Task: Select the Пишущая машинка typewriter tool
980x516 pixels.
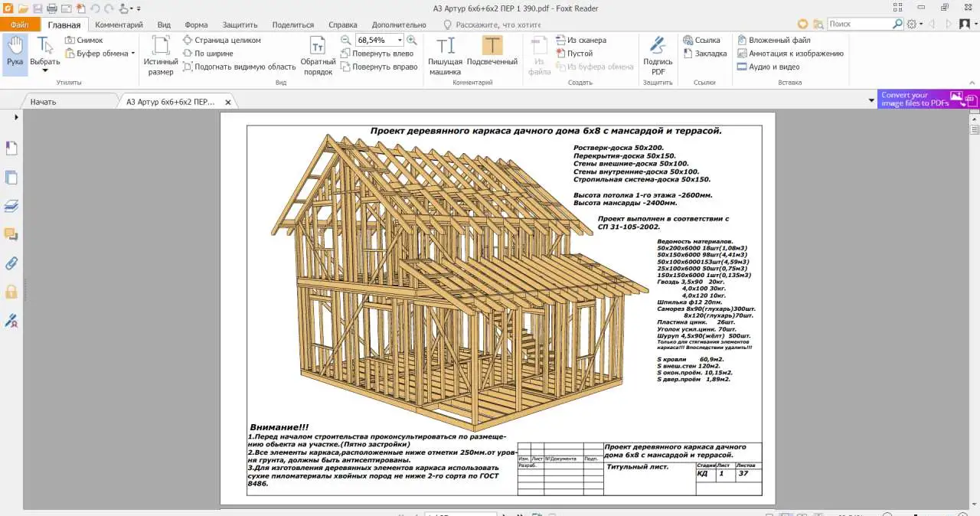Action: 445,55
